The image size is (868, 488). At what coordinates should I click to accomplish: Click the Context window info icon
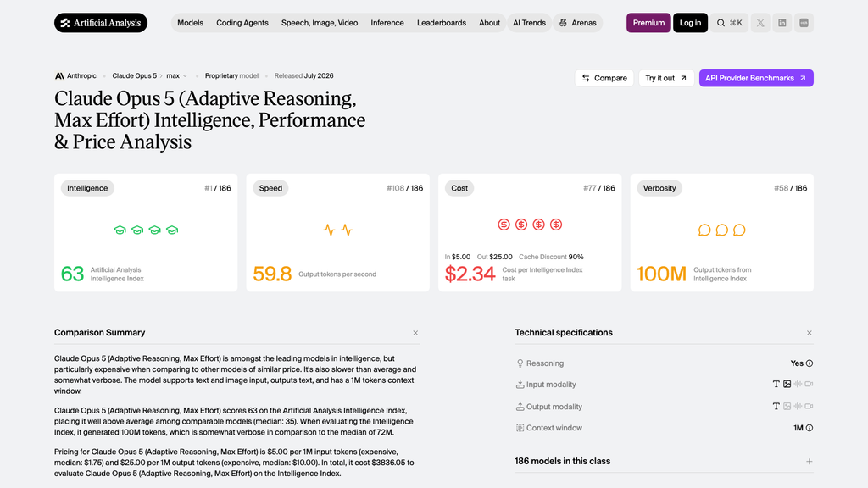click(810, 428)
